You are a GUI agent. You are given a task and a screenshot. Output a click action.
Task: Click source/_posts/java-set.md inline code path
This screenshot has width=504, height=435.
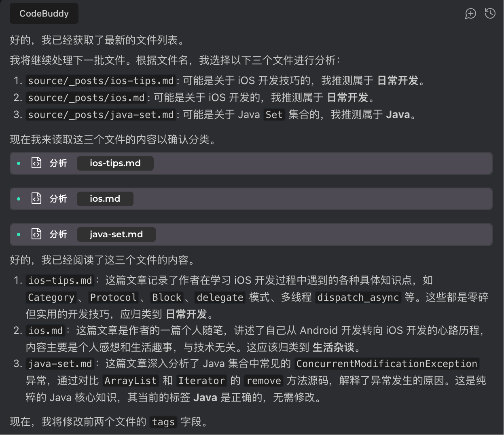(101, 115)
